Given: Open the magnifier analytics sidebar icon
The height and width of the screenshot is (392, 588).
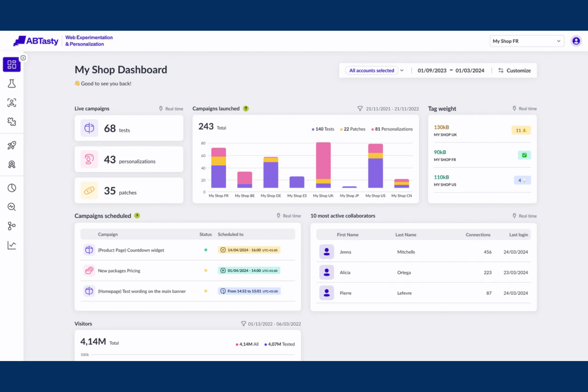Looking at the screenshot, I should [x=12, y=207].
